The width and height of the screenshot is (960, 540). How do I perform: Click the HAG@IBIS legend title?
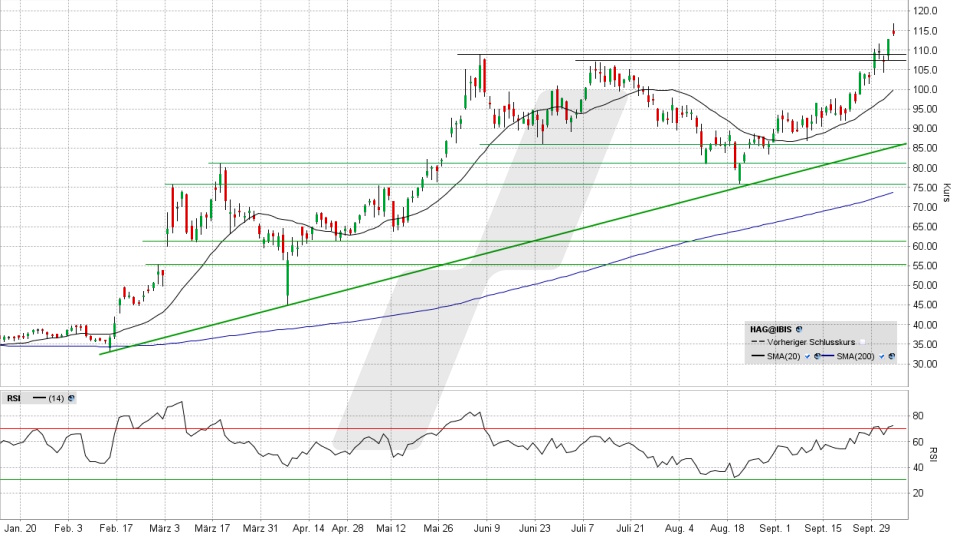(772, 329)
